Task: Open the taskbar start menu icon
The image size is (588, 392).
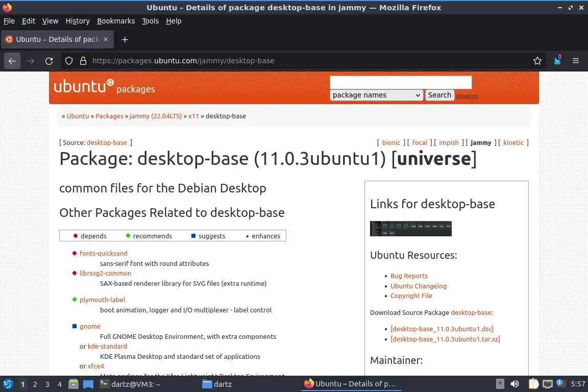Action: coord(8,384)
